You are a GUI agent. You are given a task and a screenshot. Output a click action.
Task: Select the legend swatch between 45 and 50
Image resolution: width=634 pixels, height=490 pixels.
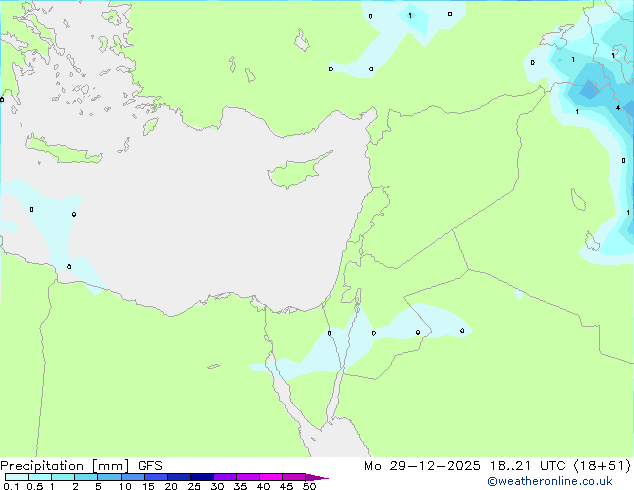pos(294,477)
